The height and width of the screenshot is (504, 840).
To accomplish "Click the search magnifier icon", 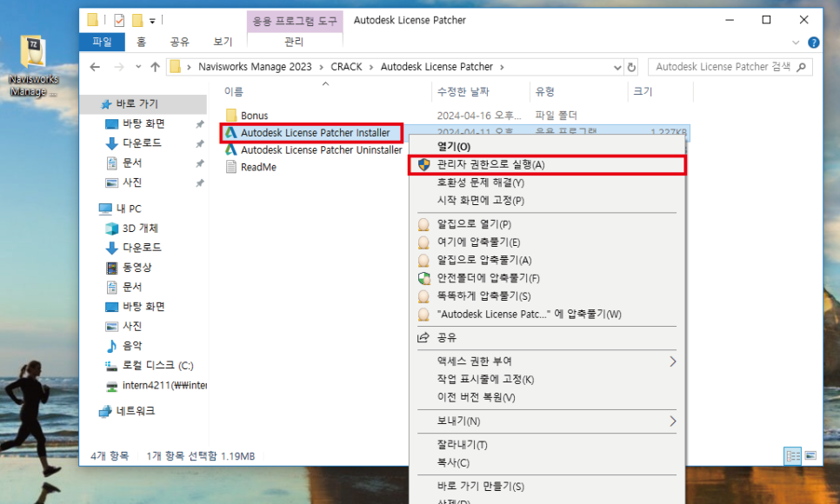I will pos(802,67).
